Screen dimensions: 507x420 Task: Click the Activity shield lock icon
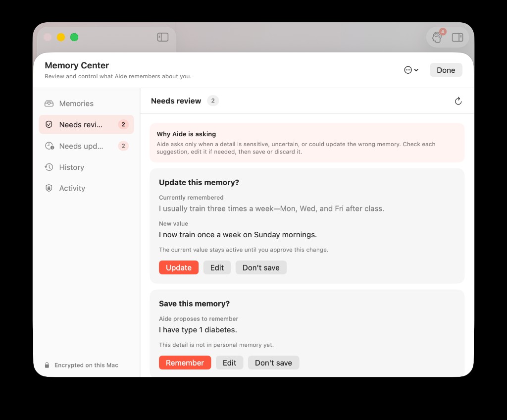(x=49, y=188)
